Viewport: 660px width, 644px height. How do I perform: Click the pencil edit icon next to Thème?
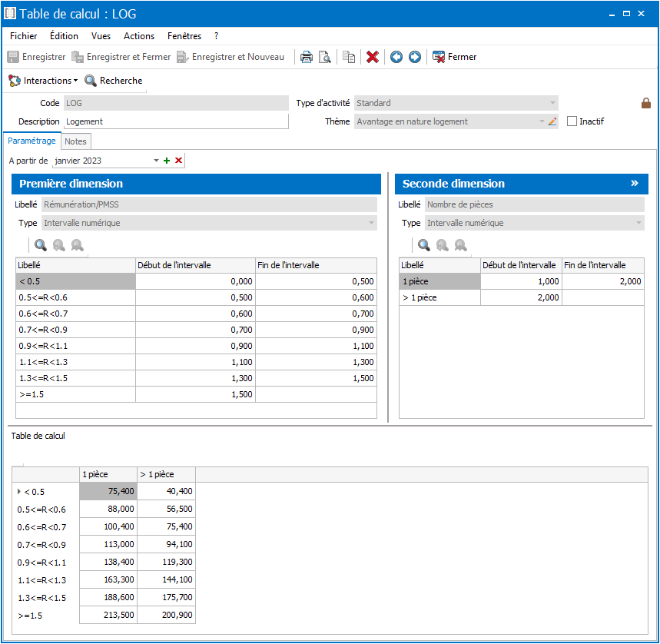tap(552, 121)
